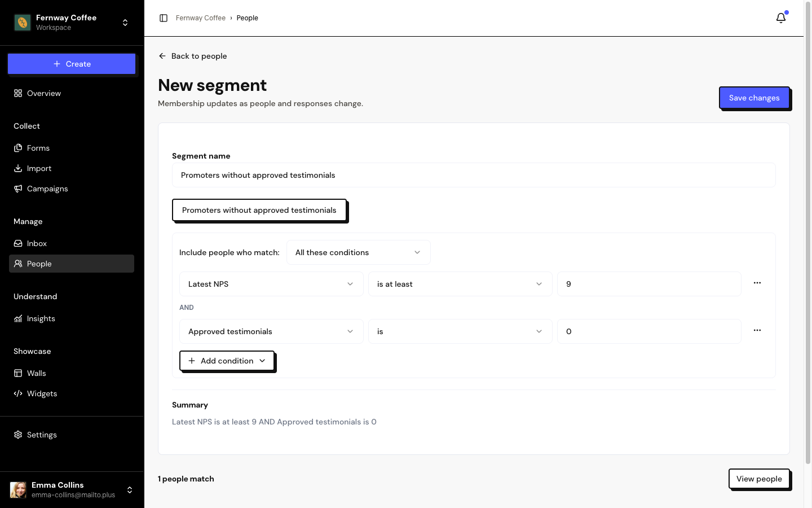
Task: Open Settings in the sidebar
Action: [x=72, y=435]
